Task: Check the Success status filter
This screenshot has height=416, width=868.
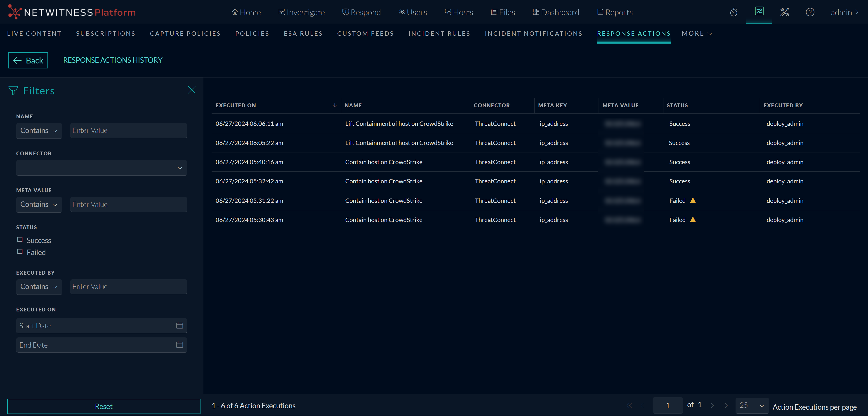Action: click(20, 240)
